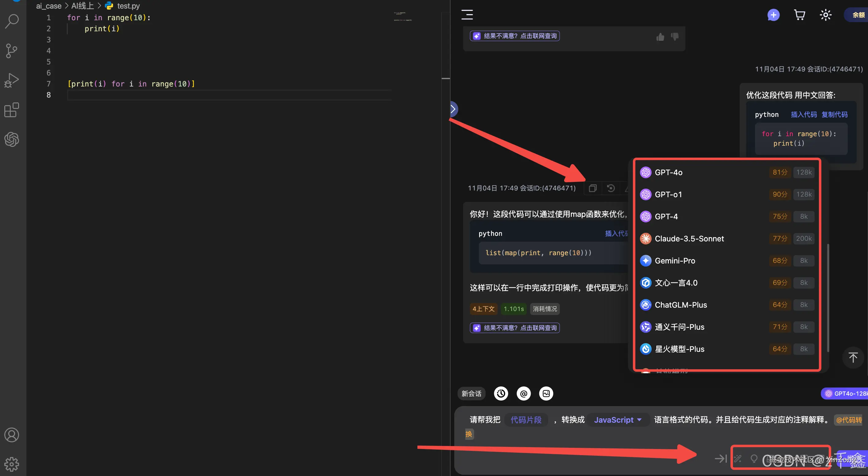Open the shopping cart icon at top right

(x=799, y=15)
